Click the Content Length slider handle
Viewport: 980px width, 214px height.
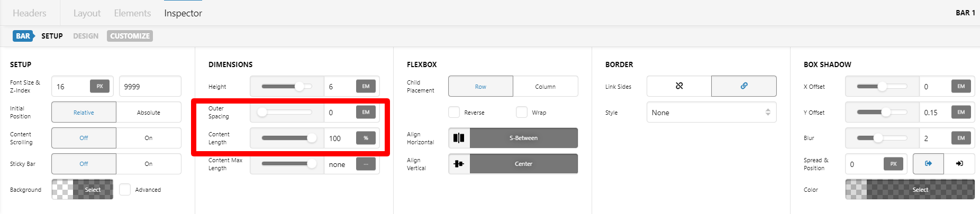point(312,138)
